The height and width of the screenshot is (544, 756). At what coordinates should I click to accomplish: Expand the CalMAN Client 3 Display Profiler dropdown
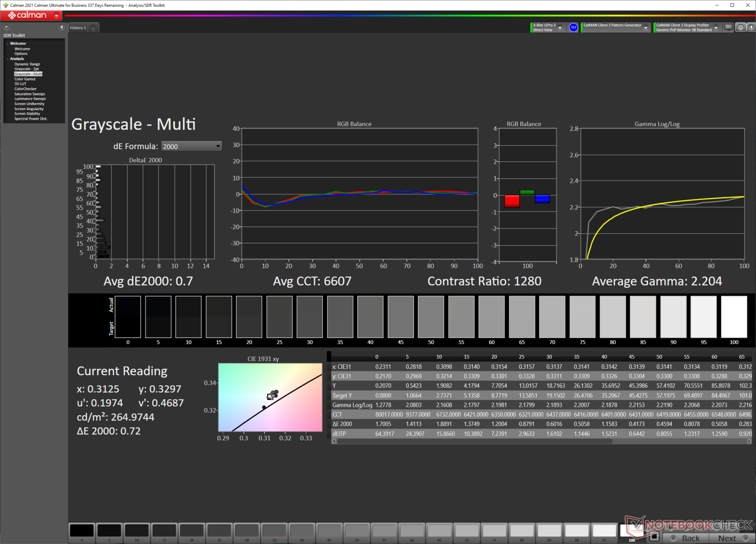(716, 28)
